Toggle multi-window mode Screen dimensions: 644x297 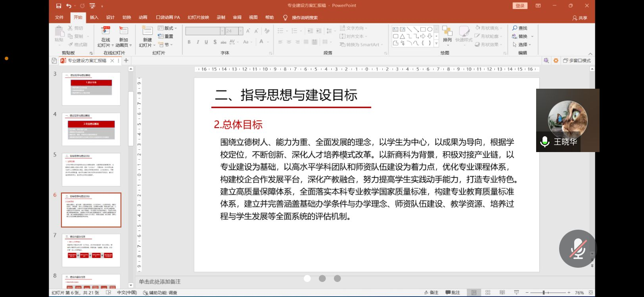coord(577,61)
